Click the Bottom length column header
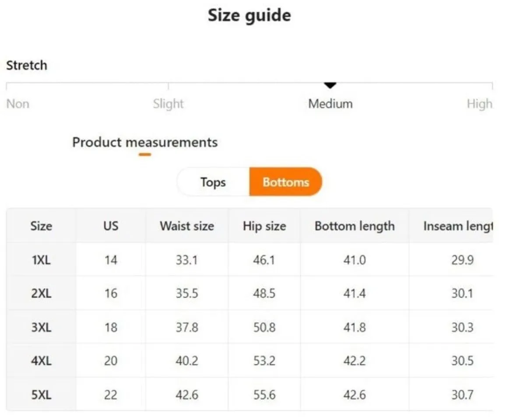Viewport: 512px width, 420px height. click(x=354, y=226)
